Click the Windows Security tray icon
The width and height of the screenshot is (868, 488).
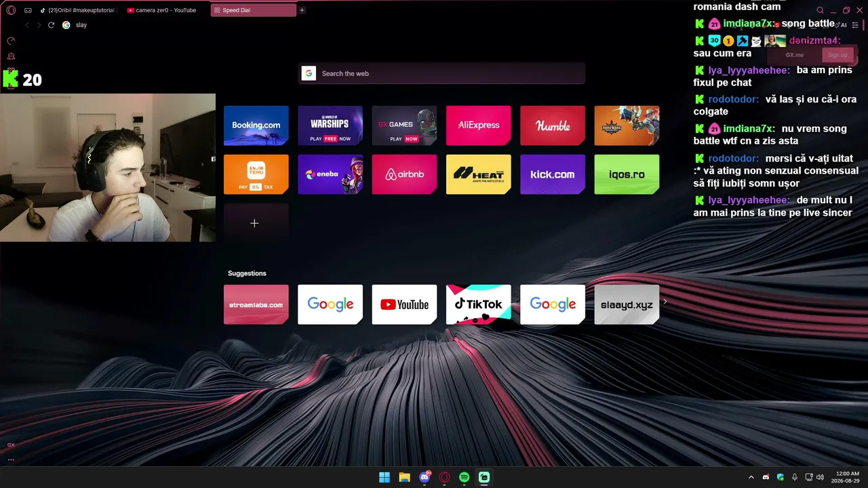point(780,477)
